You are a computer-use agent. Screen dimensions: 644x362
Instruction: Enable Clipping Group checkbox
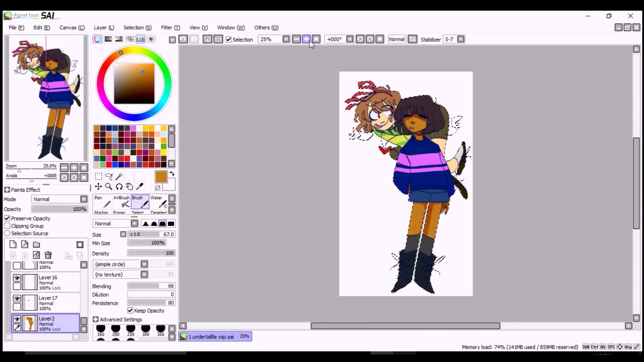pos(7,226)
